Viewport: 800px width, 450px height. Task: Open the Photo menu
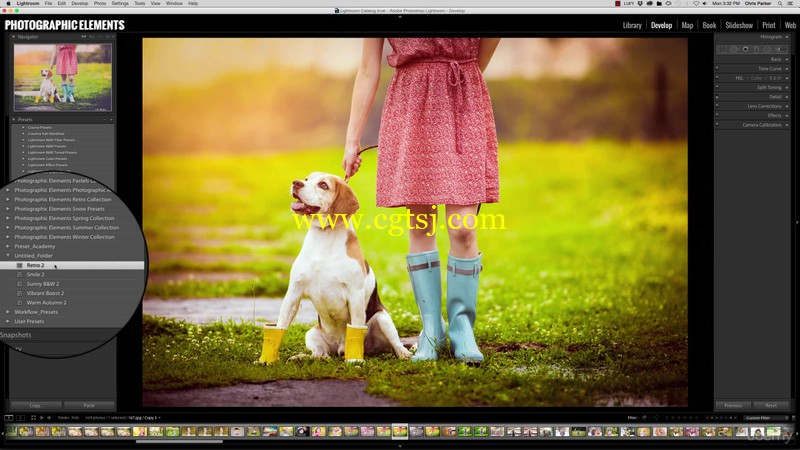100,3
